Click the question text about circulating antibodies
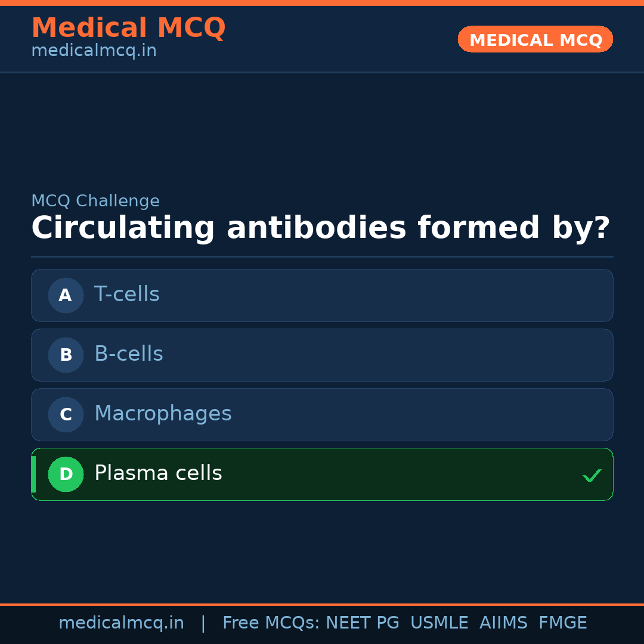644x644 pixels. tap(320, 228)
